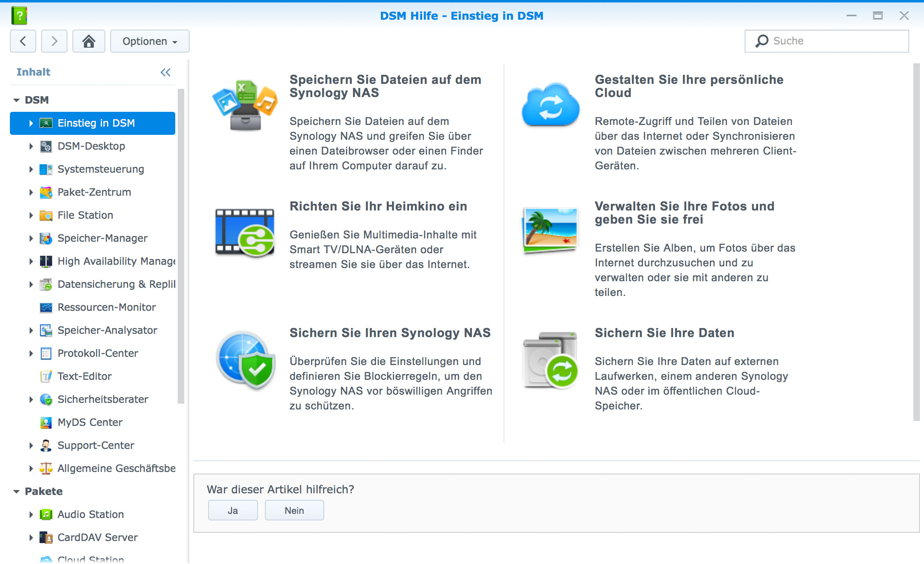Click the File Station folder icon
This screenshot has width=924, height=564.
(46, 215)
